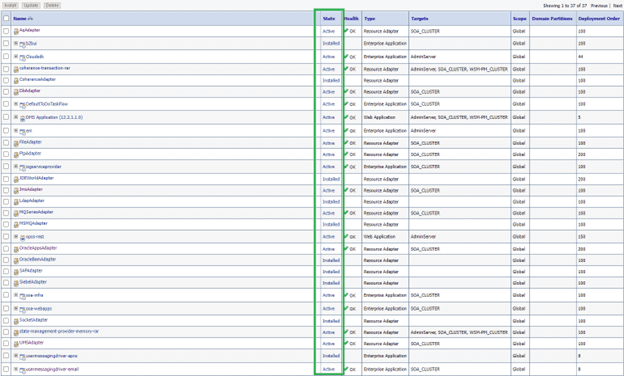The height and width of the screenshot is (376, 624).
Task: Click the green health check for soa-infra
Action: pyautogui.click(x=346, y=295)
